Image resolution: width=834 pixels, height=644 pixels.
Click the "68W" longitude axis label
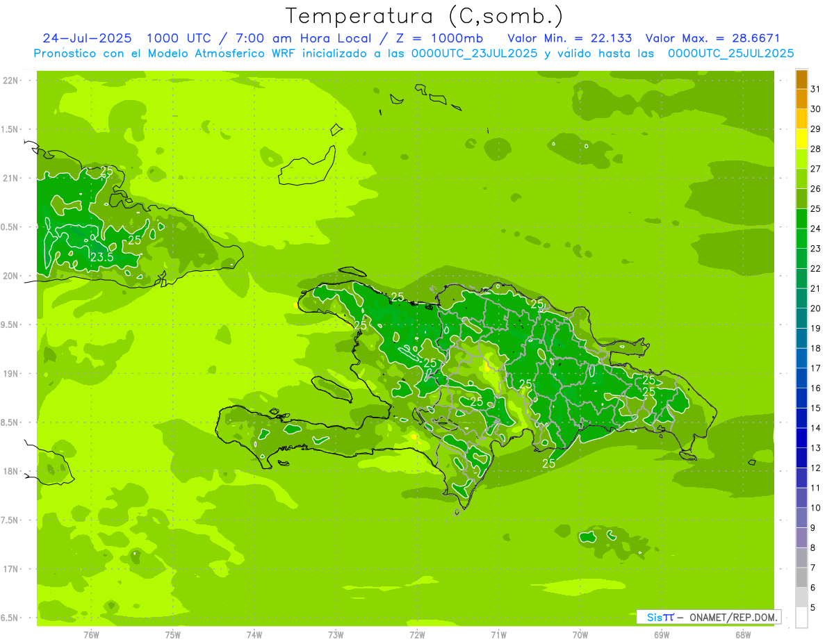pos(743,635)
